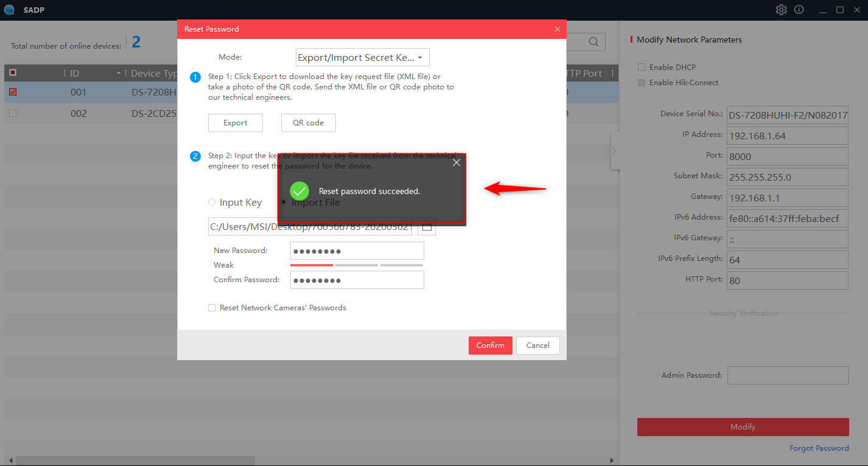This screenshot has width=868, height=466.
Task: Uncheck device 001 row checkbox
Action: (13, 92)
